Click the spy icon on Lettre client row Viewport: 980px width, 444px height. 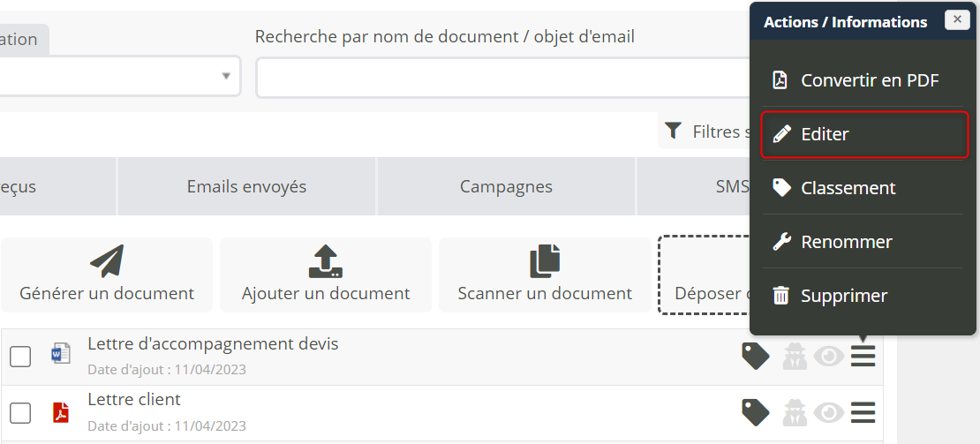tap(795, 412)
